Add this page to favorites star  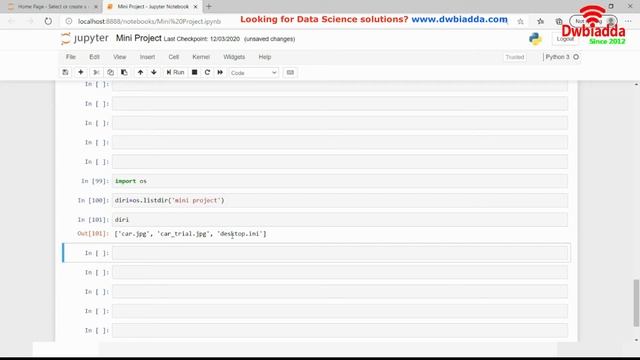pyautogui.click(x=520, y=21)
